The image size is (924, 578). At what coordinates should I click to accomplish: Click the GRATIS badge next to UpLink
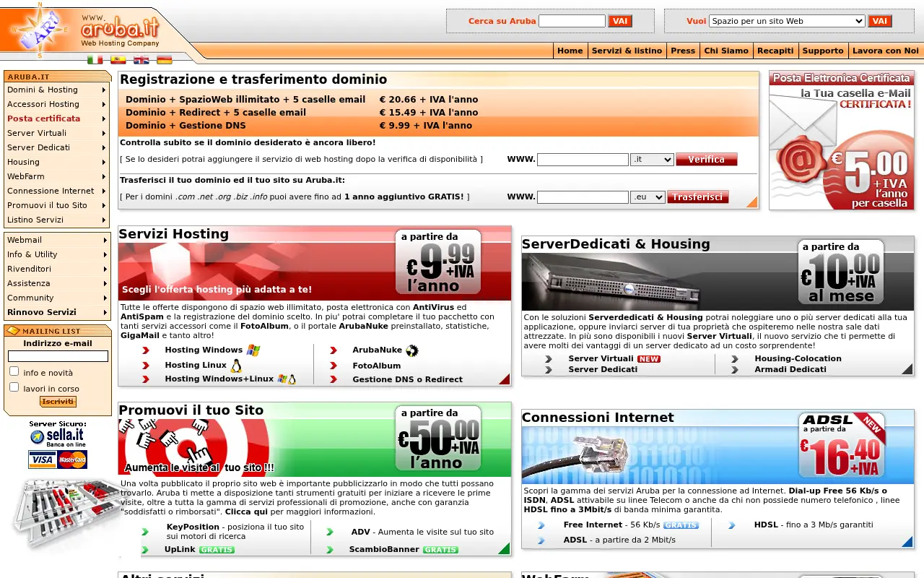click(x=217, y=550)
